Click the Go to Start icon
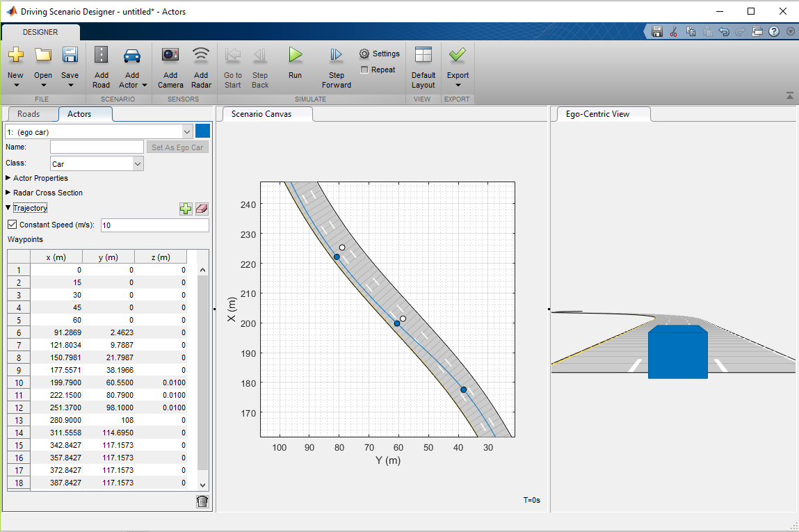 coord(233,54)
